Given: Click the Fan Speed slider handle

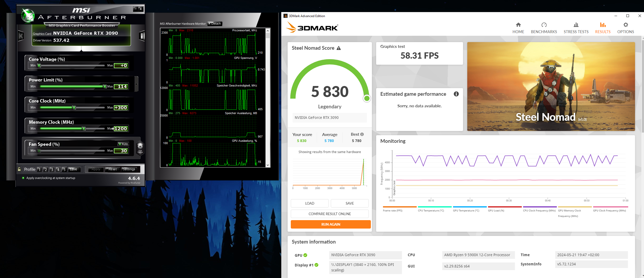Looking at the screenshot, I should 40,151.
